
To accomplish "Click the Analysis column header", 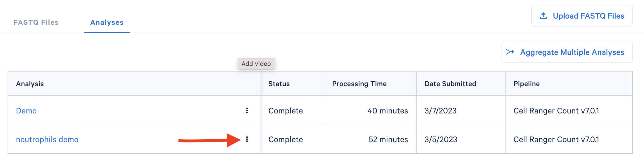I will (30, 84).
